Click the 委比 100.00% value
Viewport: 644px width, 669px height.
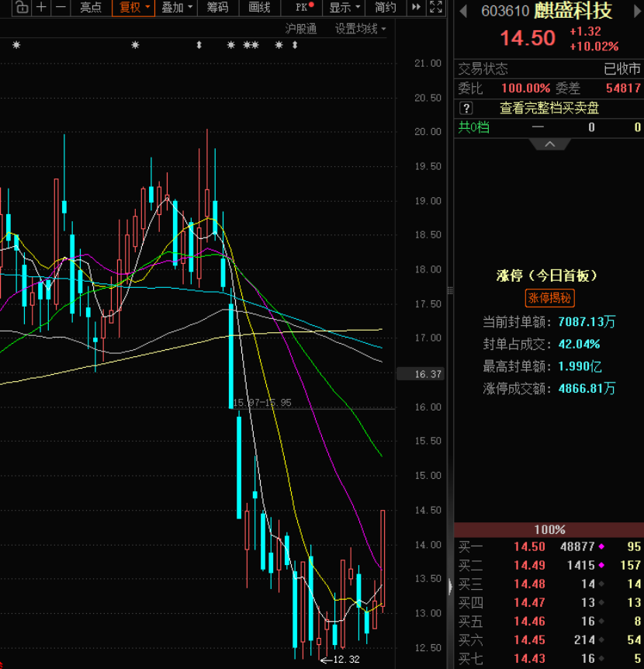[x=525, y=88]
